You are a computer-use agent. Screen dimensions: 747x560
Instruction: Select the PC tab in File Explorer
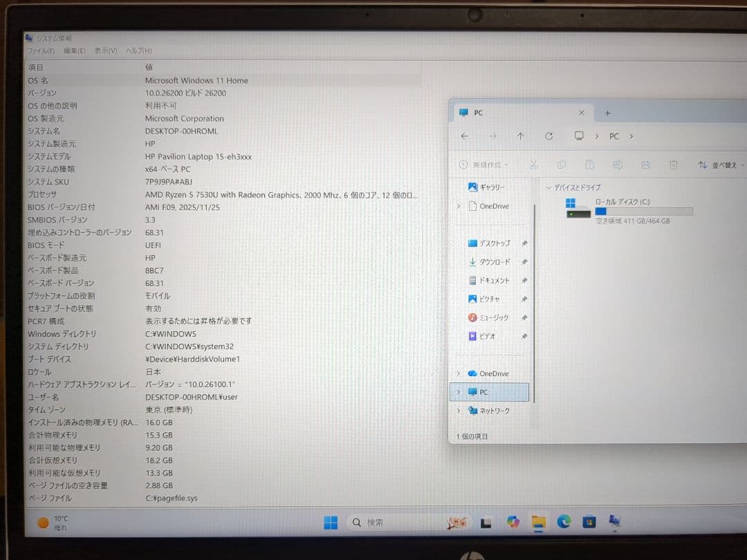[522, 113]
